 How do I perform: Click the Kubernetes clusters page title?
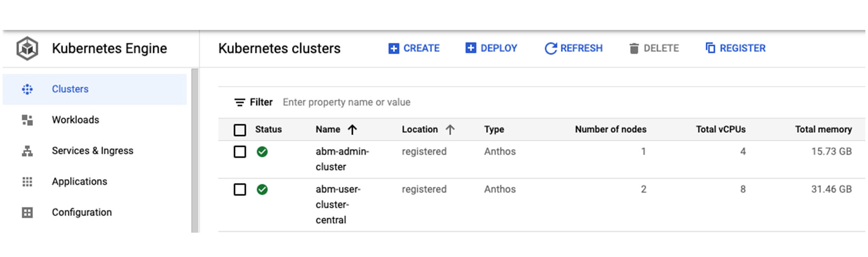coord(279,48)
